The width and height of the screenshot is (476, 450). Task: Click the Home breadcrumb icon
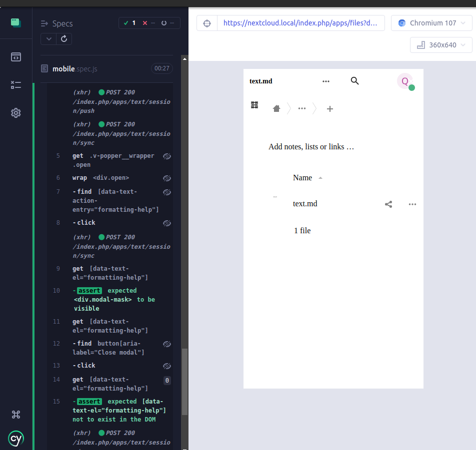click(x=276, y=108)
